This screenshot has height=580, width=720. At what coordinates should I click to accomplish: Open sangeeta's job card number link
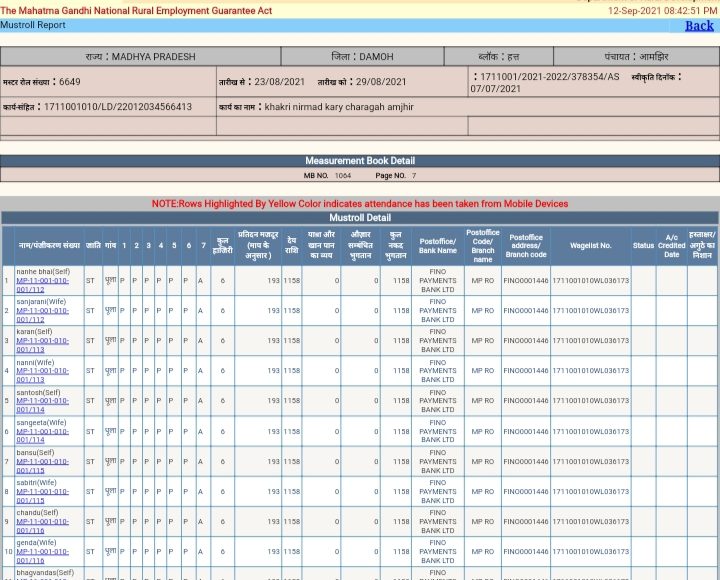(x=42, y=435)
